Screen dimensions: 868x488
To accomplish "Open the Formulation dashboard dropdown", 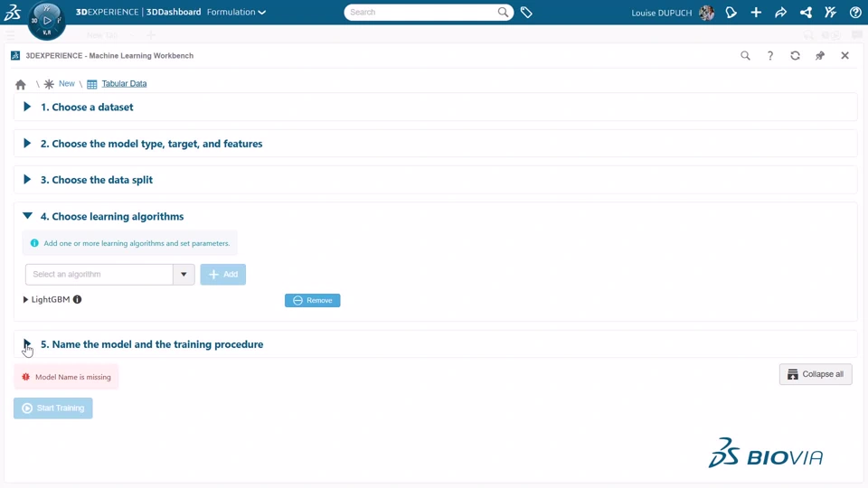I will click(236, 12).
